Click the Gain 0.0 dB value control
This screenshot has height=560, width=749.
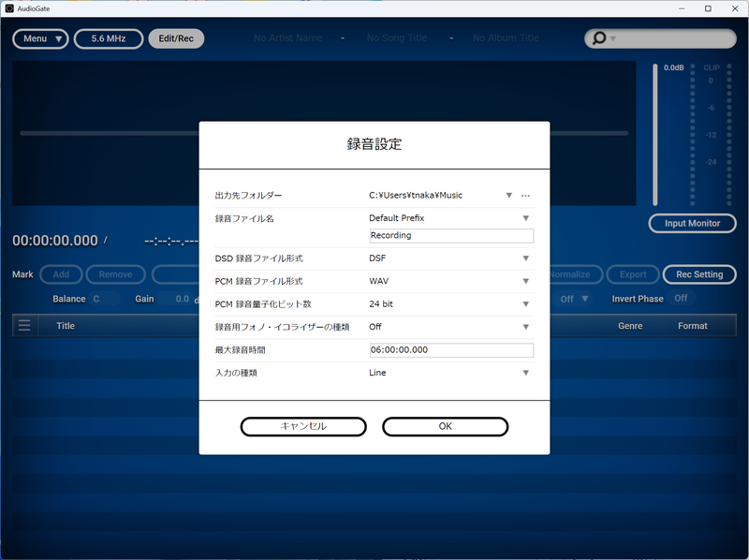(181, 300)
